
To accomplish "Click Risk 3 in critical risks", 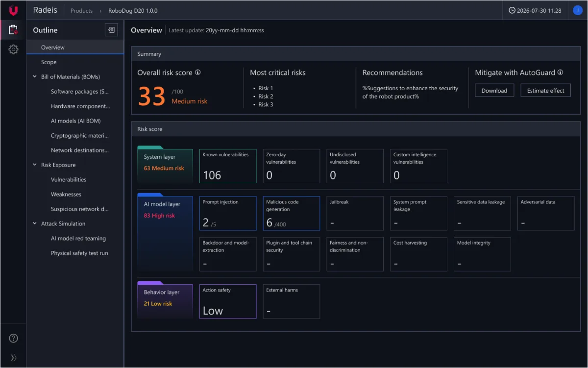I will [x=266, y=104].
